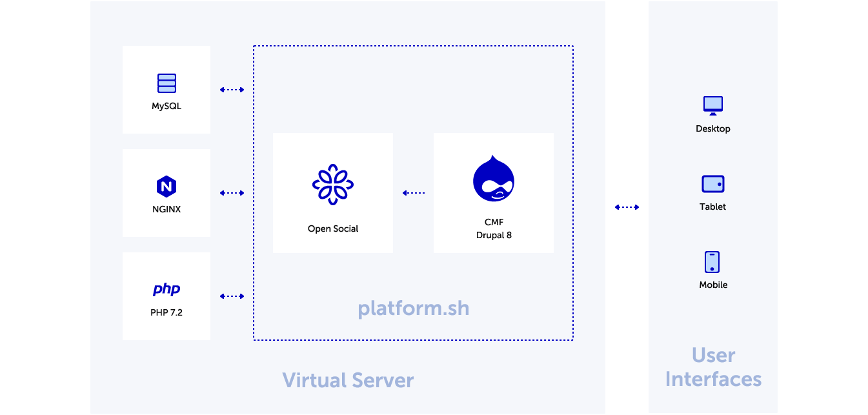Select the MySQL label text
This screenshot has width=868, height=415.
pyautogui.click(x=167, y=106)
